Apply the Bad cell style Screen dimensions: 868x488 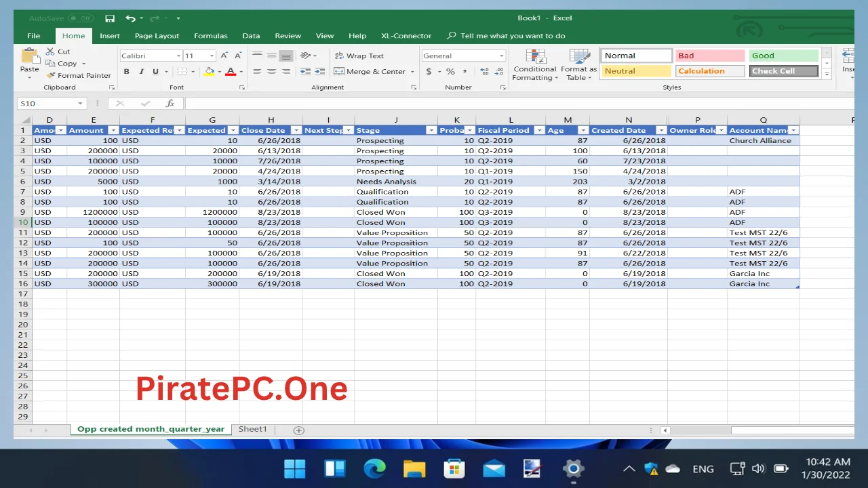(x=710, y=56)
